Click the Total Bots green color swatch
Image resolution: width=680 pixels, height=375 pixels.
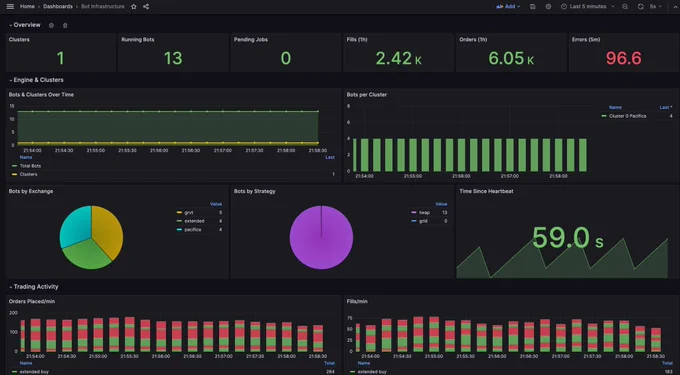[14, 166]
